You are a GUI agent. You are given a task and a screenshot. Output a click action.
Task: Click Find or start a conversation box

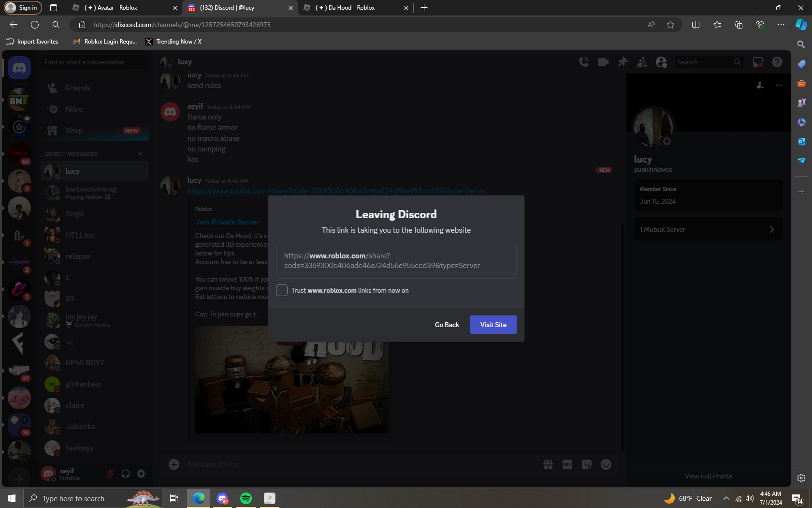click(95, 62)
